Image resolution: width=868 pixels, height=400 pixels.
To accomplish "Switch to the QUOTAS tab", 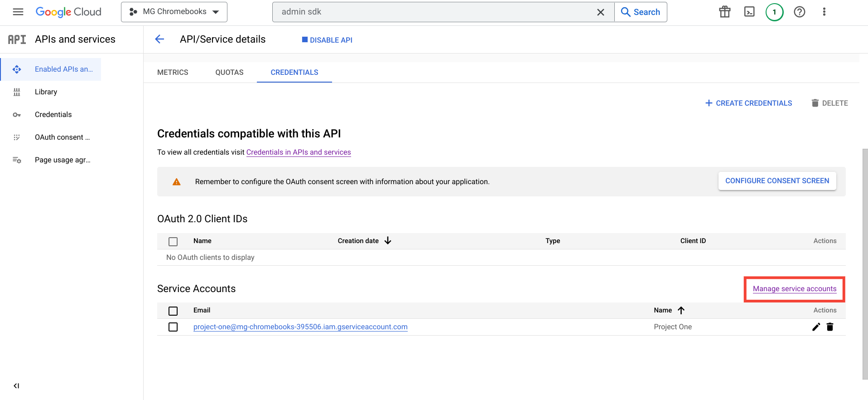I will tap(229, 73).
